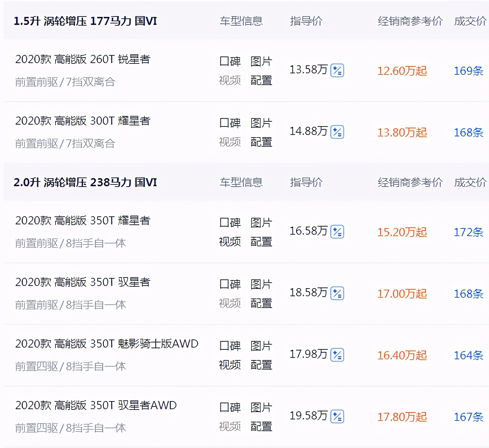This screenshot has height=448, width=489.
Task: View 172条 transaction prices
Action: click(468, 232)
